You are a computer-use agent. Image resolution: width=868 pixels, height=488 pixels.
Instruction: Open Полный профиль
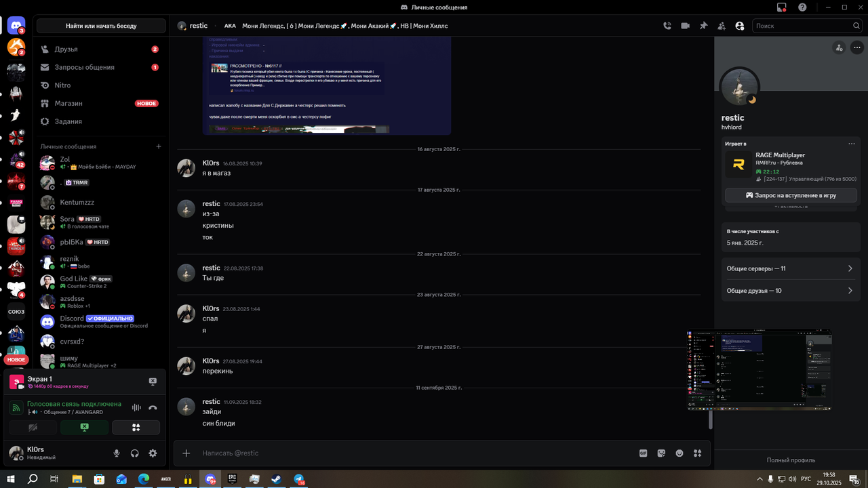pyautogui.click(x=791, y=460)
